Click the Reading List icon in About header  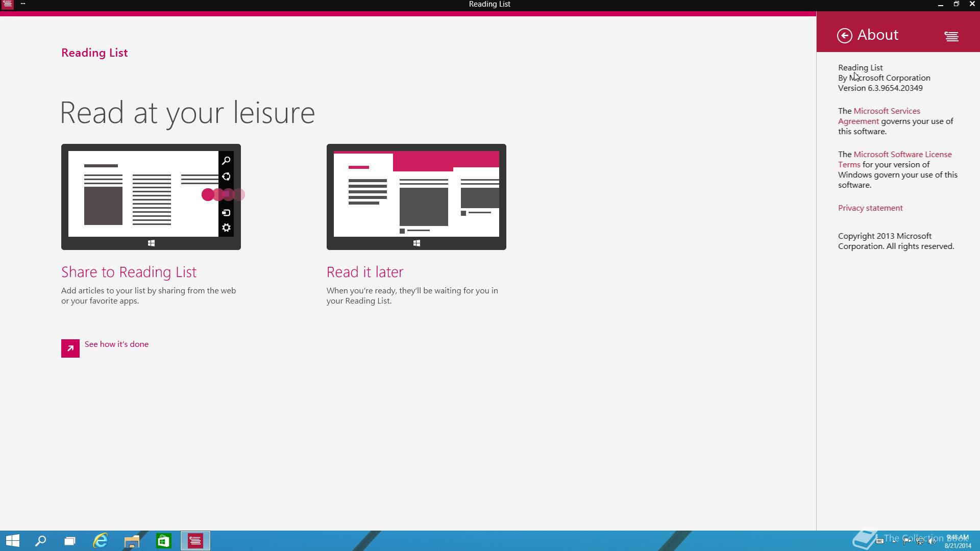point(951,36)
